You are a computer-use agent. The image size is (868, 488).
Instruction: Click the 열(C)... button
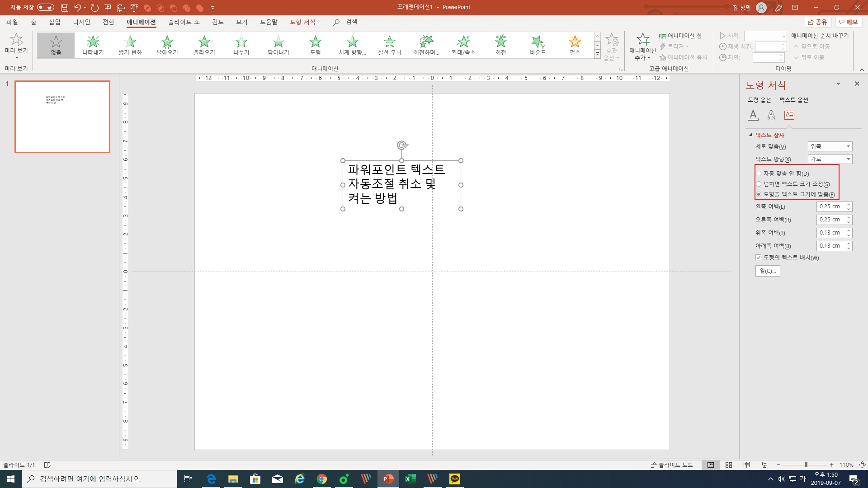[x=767, y=271]
